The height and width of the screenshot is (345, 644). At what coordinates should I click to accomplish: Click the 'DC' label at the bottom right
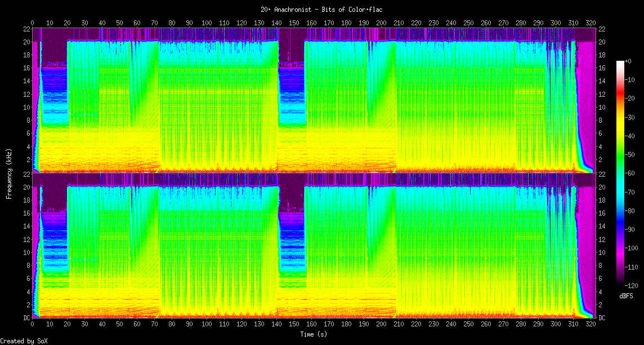pos(602,317)
